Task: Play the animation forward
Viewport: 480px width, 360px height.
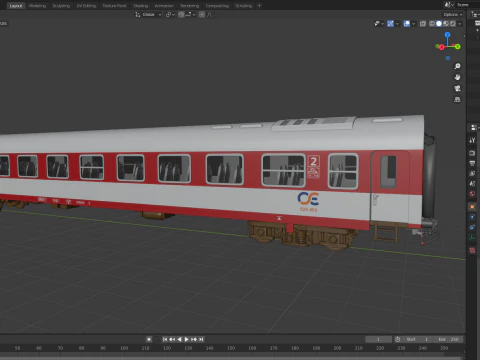Action: [187, 339]
